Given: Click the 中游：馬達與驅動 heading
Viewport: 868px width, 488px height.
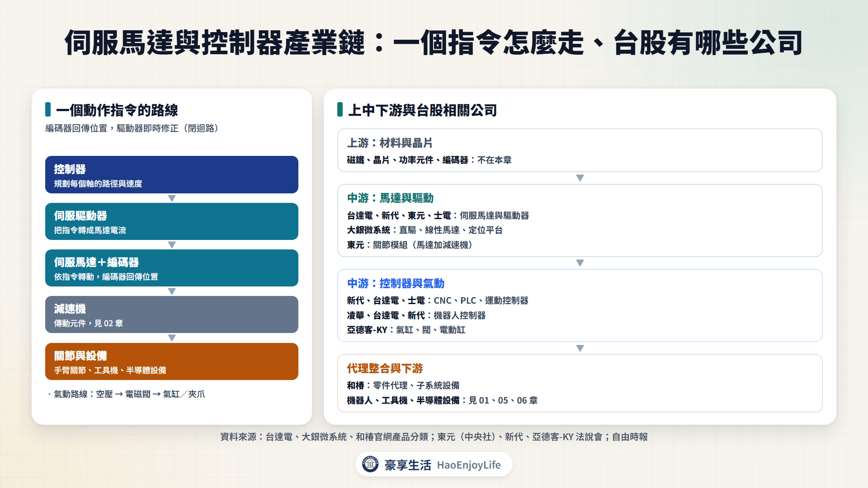Looking at the screenshot, I should 390,198.
